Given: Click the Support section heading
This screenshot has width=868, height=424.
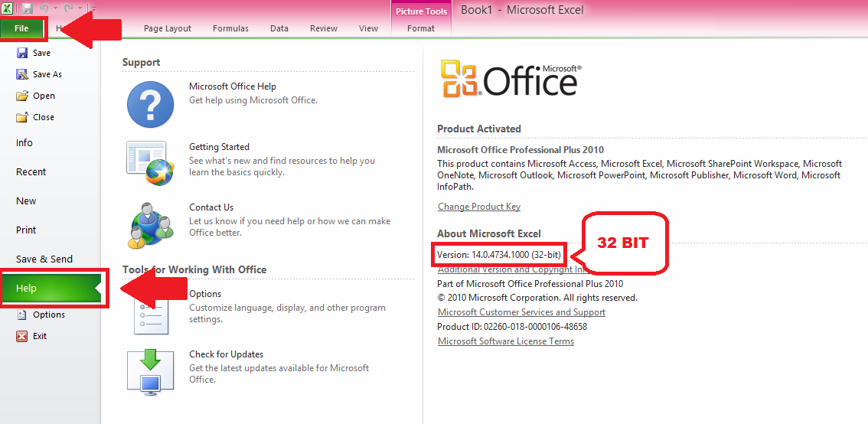Looking at the screenshot, I should [x=141, y=63].
